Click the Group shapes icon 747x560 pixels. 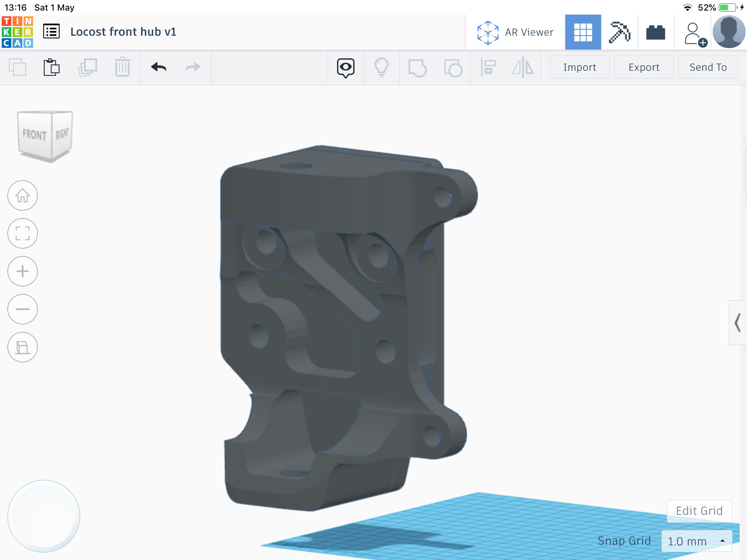pos(417,68)
